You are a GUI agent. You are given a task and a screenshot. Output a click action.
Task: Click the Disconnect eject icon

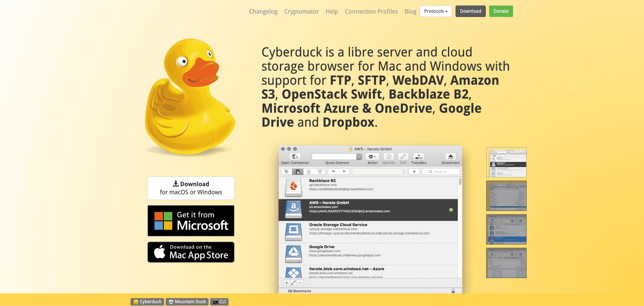click(451, 157)
